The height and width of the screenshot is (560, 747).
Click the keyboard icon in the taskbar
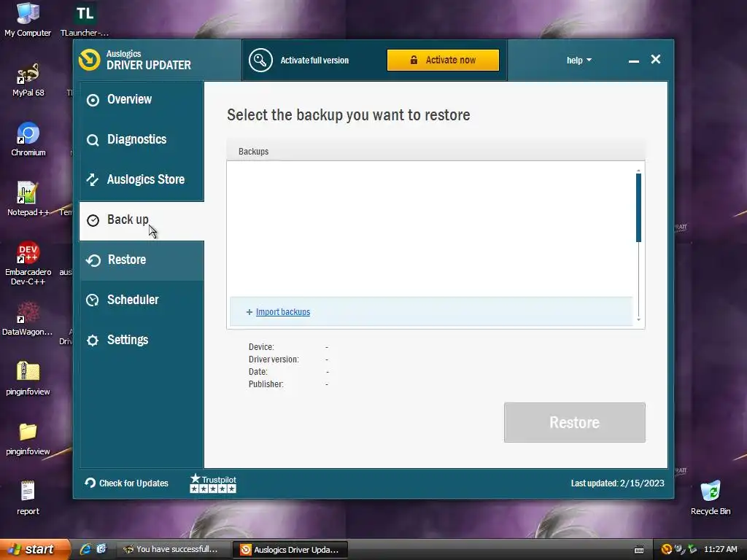click(x=639, y=550)
